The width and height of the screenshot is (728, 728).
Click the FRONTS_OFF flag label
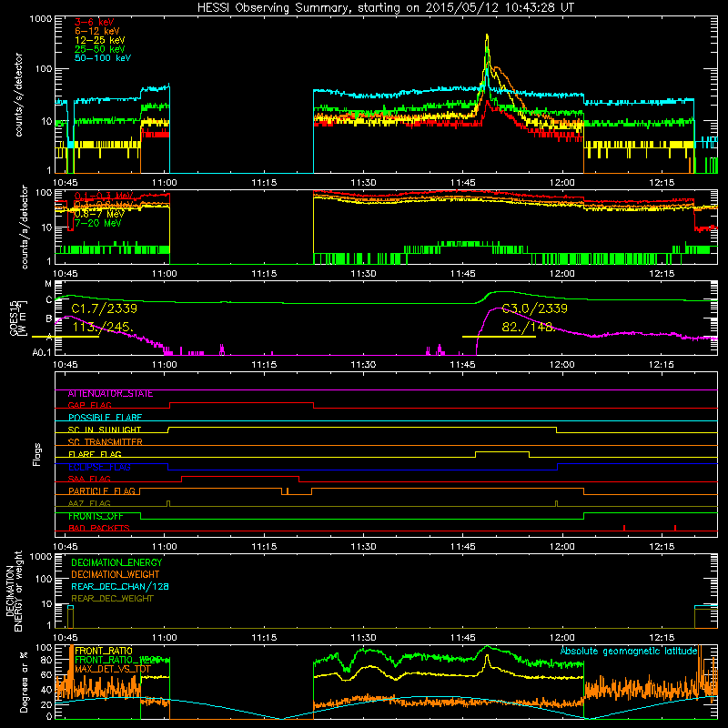(96, 516)
